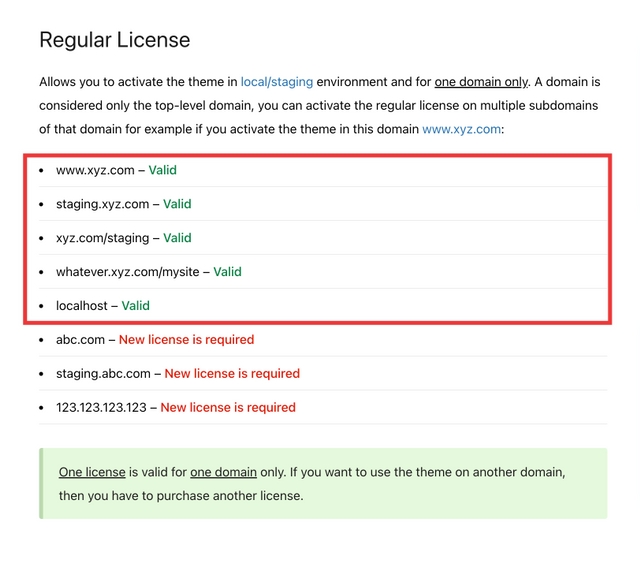Click underlined "One license" in the green notice
The height and width of the screenshot is (563, 640).
point(91,472)
